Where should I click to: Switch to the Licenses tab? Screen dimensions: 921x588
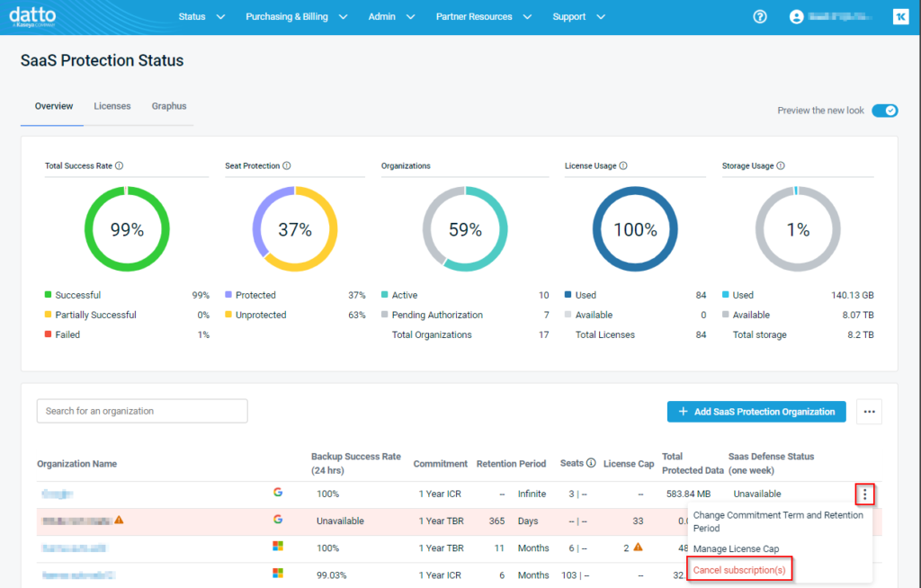[x=112, y=106]
